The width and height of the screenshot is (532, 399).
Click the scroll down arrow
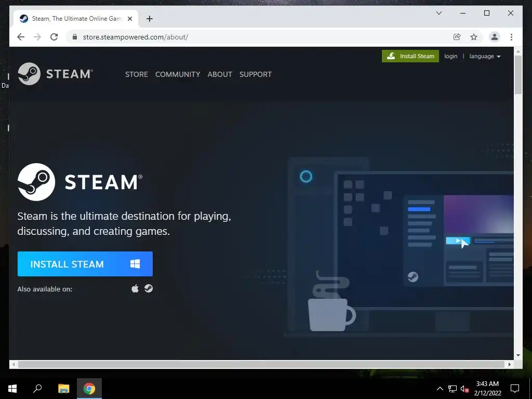[x=518, y=355]
